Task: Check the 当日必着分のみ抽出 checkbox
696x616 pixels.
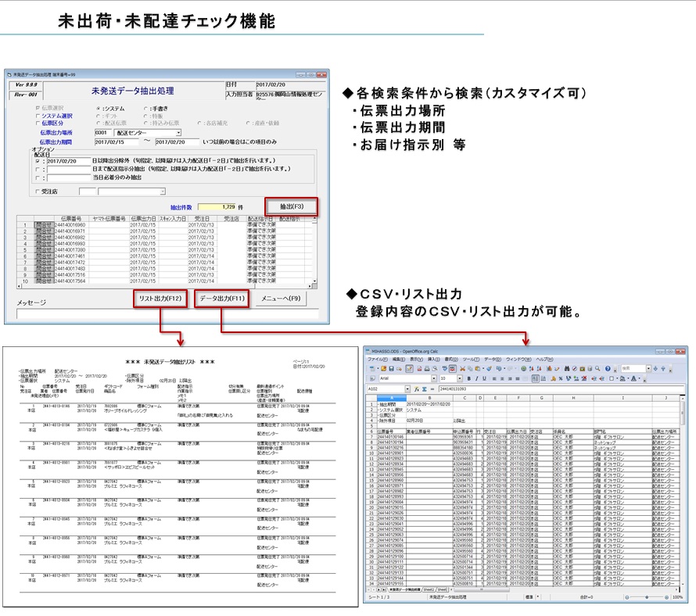Action: (38, 178)
